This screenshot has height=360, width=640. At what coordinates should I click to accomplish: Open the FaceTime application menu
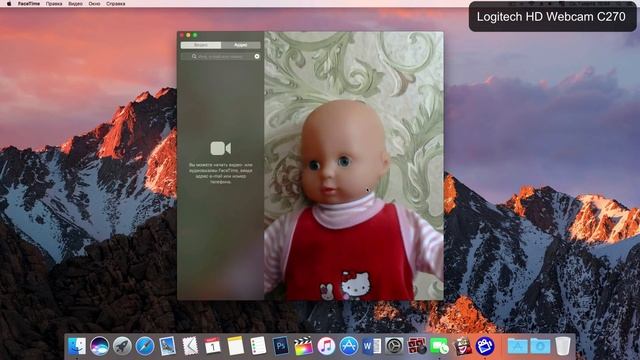click(x=29, y=4)
